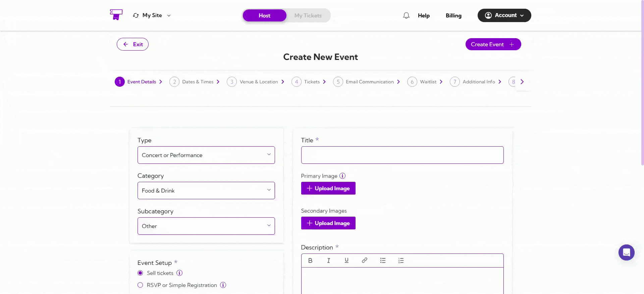Click the Title input field
Image resolution: width=644 pixels, height=294 pixels.
tap(402, 155)
